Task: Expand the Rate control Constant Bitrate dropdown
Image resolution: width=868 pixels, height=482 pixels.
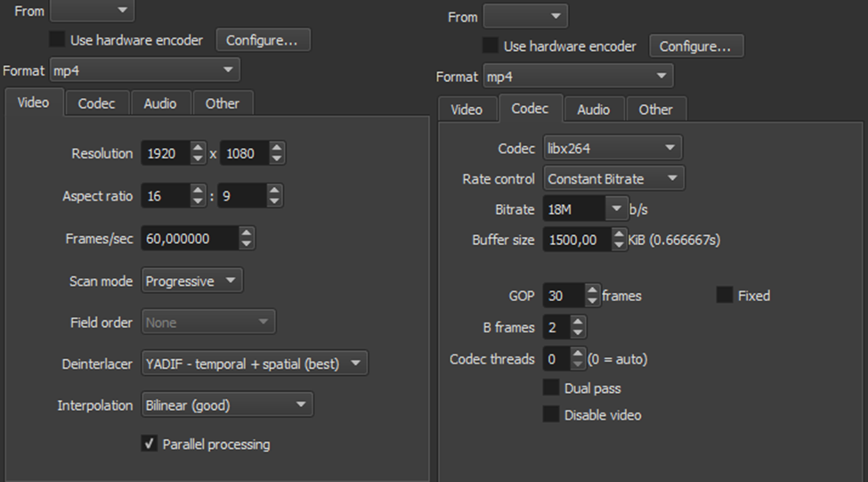Action: (613, 178)
